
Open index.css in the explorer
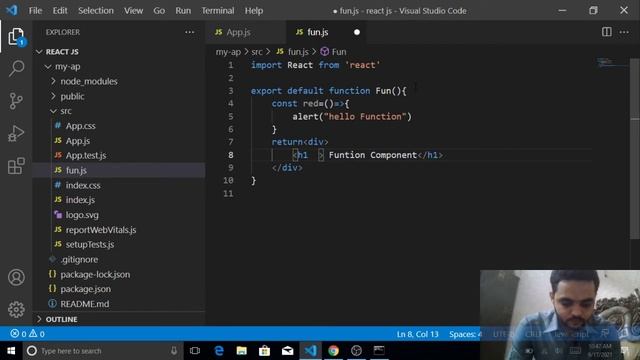coord(118,185)
